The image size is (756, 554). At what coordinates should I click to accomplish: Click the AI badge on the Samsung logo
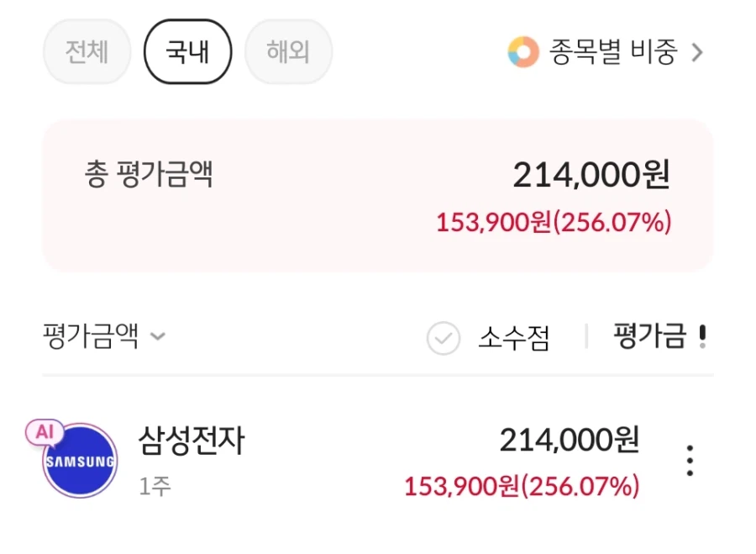44,431
